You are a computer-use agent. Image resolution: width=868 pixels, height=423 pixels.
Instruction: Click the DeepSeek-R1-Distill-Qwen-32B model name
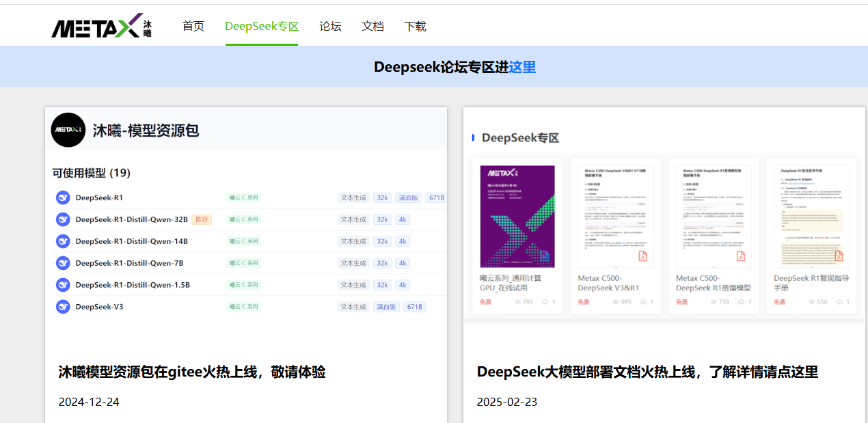pyautogui.click(x=131, y=219)
